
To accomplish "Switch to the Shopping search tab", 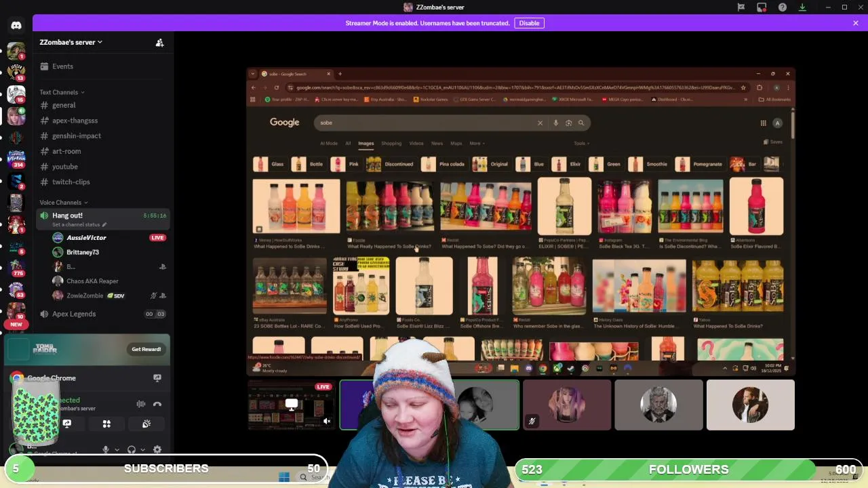I will (x=391, y=143).
